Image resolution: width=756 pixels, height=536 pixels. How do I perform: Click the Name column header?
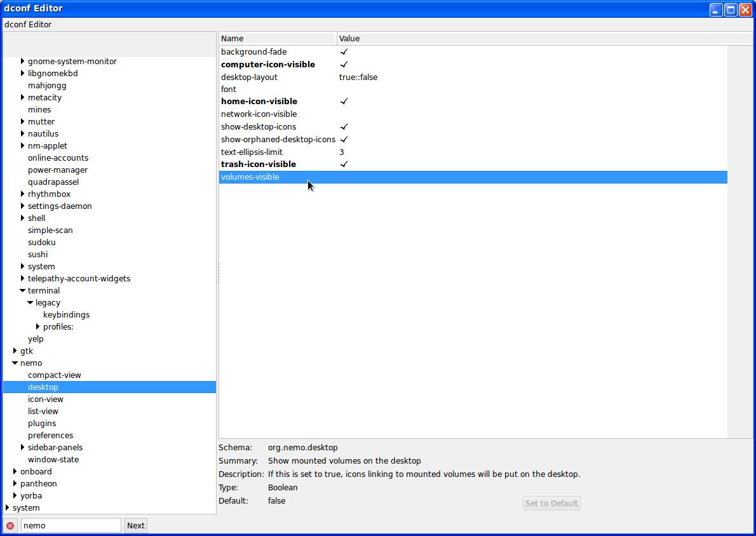(278, 39)
